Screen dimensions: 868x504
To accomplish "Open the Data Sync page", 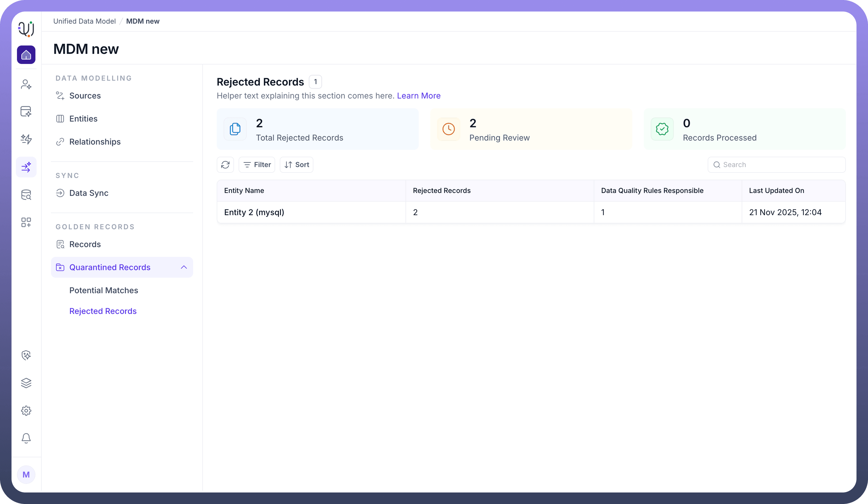I will pos(89,193).
